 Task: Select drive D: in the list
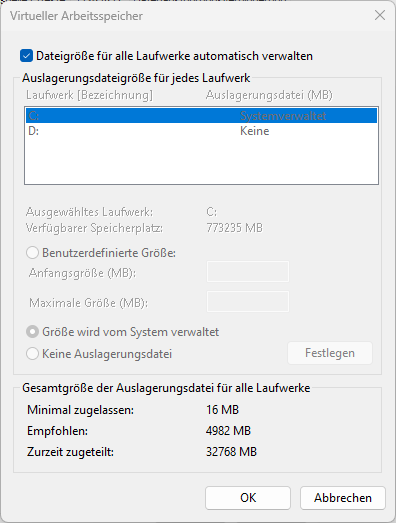202,131
